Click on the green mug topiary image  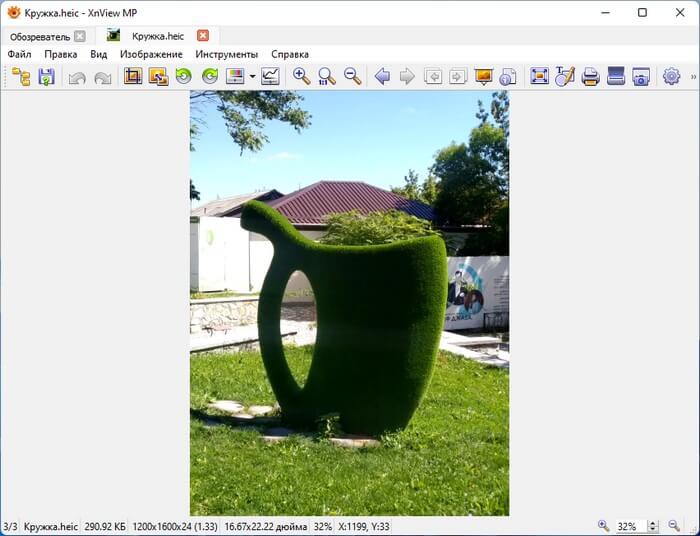pyautogui.click(x=350, y=320)
